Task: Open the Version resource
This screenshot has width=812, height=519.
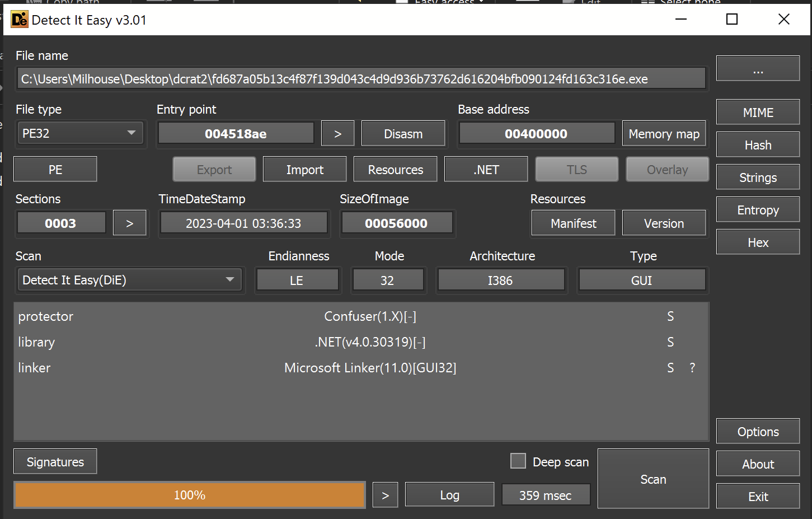Action: [664, 223]
